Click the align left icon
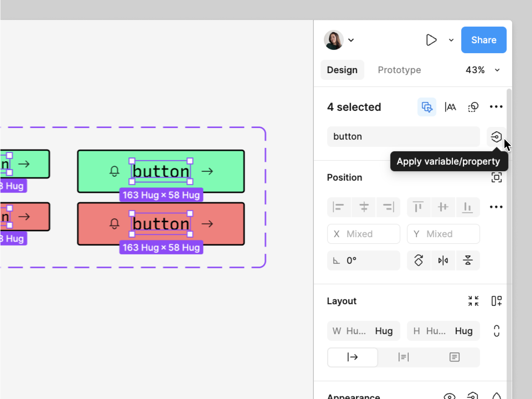 (x=339, y=207)
